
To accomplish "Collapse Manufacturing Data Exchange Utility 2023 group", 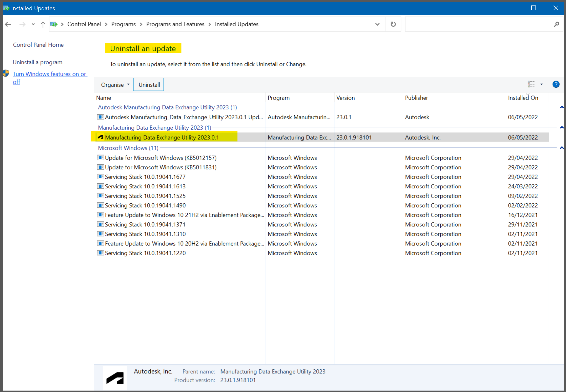I will tap(561, 127).
